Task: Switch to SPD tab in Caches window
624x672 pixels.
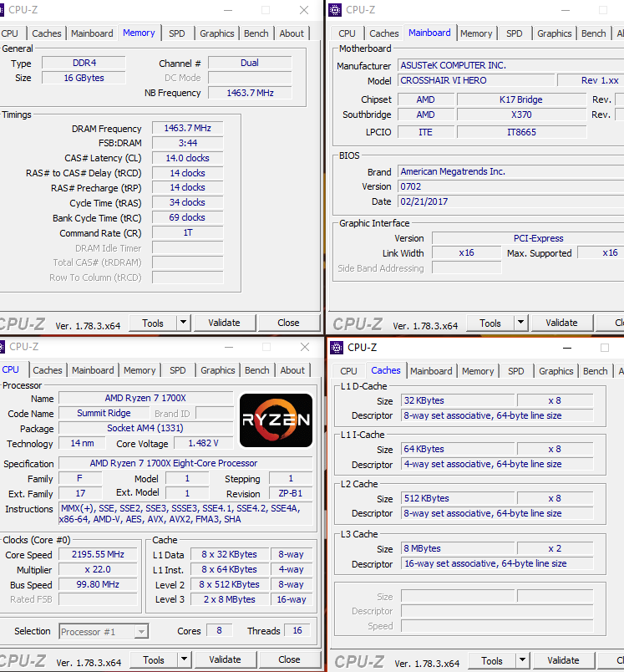Action: coord(516,371)
